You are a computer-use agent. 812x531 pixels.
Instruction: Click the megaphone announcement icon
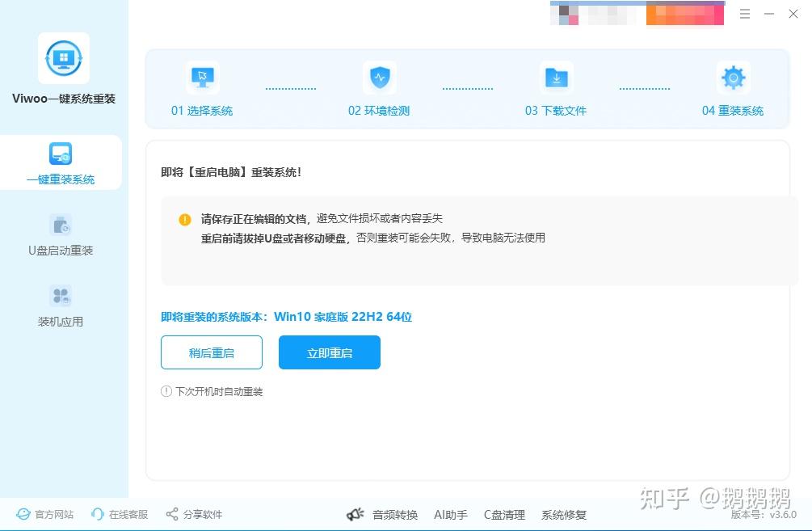point(356,514)
